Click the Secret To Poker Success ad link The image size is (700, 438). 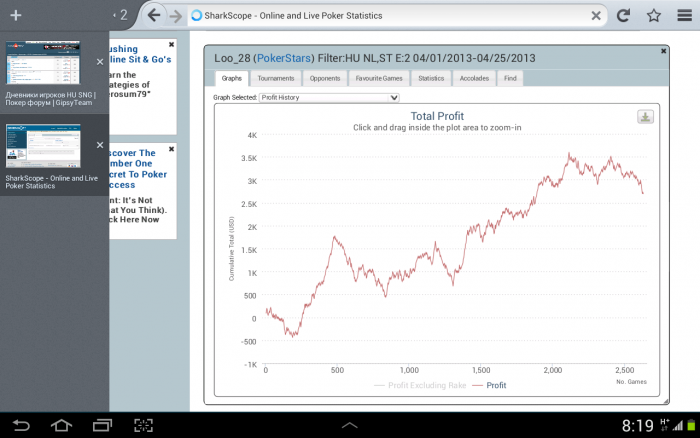click(x=138, y=169)
